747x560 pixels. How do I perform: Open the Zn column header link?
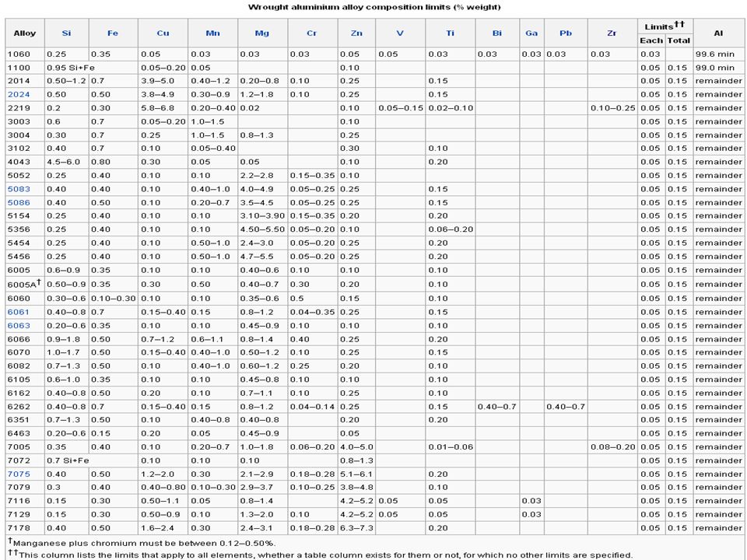356,33
